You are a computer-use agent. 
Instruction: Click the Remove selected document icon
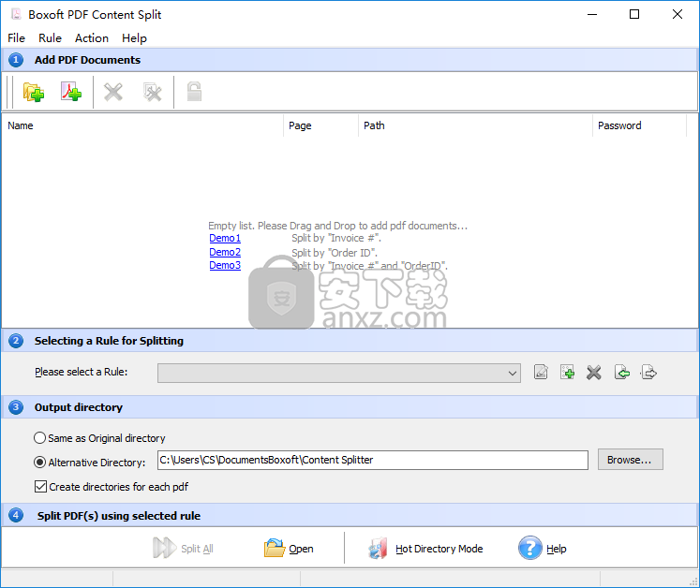point(113,93)
